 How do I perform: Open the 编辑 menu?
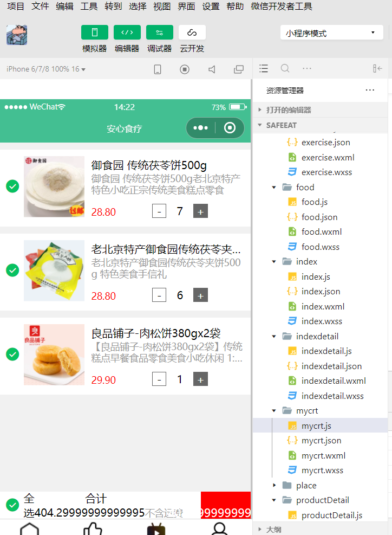click(x=65, y=6)
